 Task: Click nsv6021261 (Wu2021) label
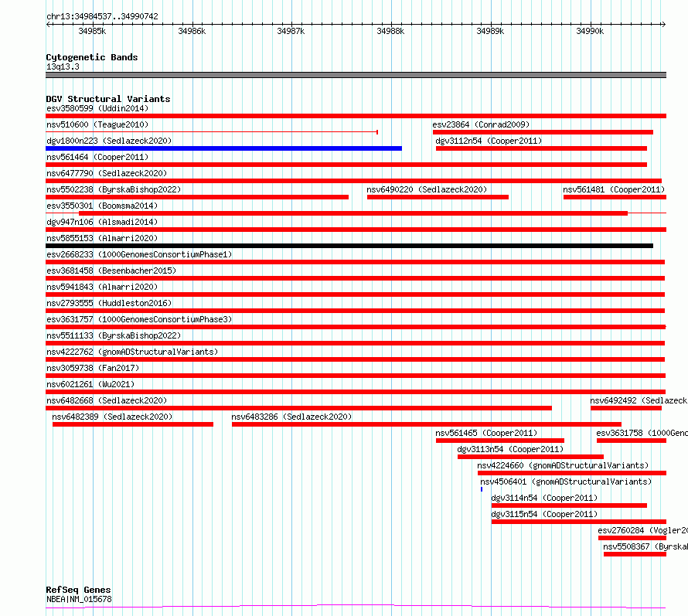coord(90,384)
